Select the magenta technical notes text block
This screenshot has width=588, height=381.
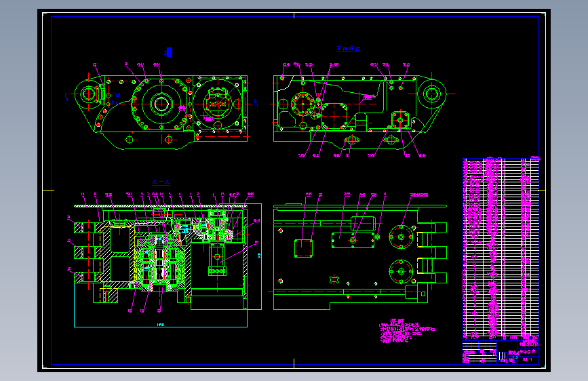(407, 331)
